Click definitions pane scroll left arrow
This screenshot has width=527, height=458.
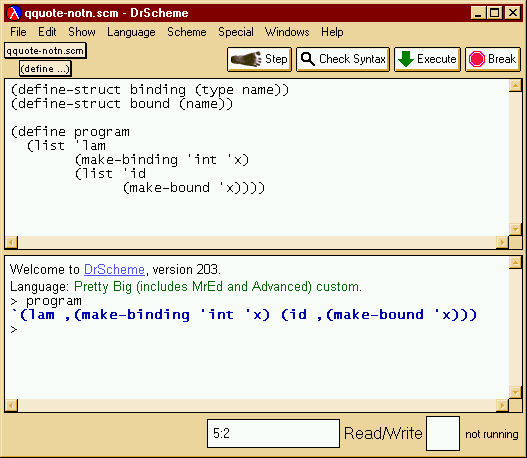pos(11,242)
